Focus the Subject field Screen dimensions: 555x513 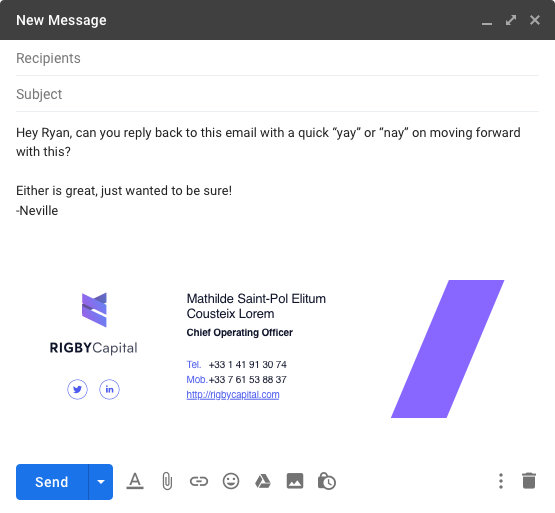(x=278, y=94)
